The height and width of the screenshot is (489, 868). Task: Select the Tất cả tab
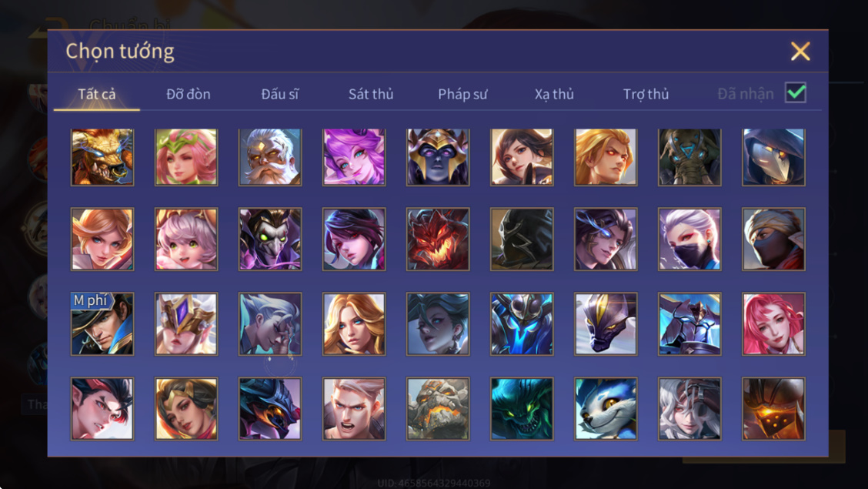click(x=97, y=94)
